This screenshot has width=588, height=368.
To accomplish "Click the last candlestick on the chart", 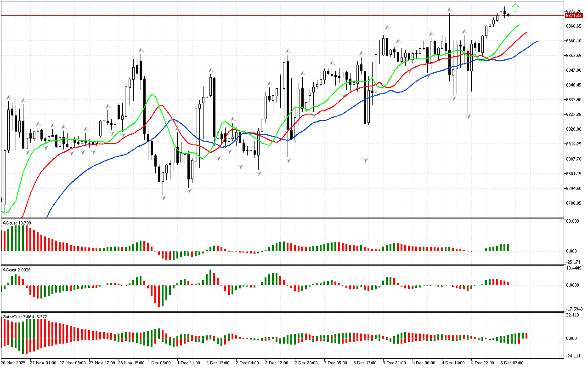I will tap(508, 15).
